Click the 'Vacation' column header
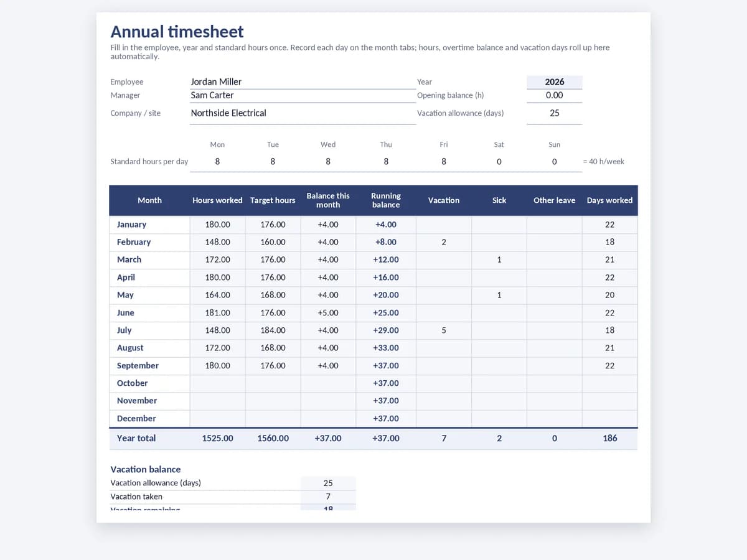This screenshot has width=747, height=560. tap(444, 200)
